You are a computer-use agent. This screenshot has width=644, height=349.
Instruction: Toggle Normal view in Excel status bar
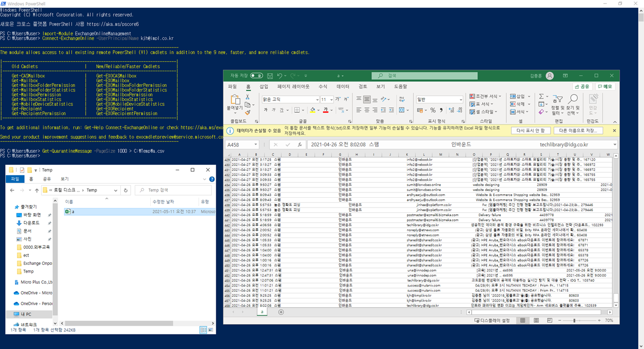(x=522, y=321)
